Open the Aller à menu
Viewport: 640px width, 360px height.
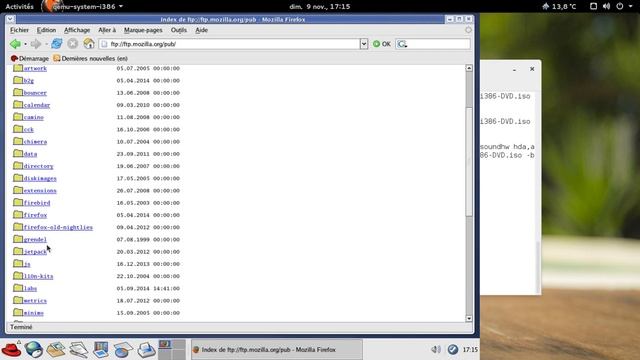point(107,30)
